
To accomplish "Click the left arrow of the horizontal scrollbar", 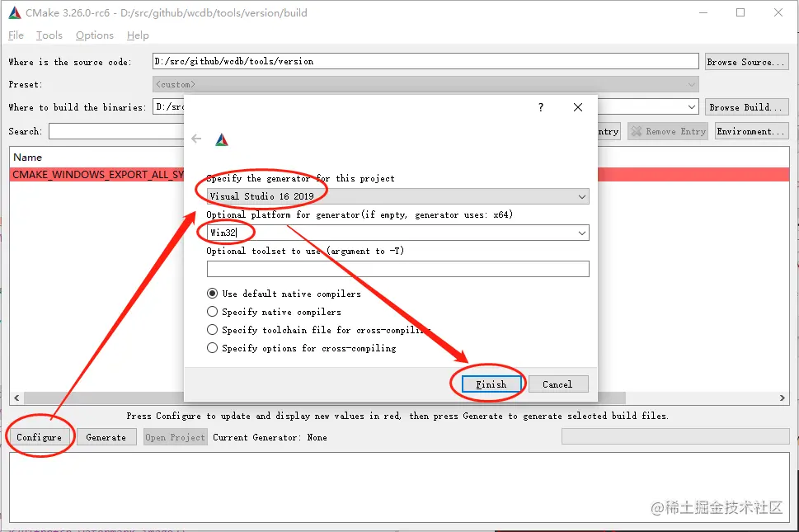I will [x=16, y=398].
